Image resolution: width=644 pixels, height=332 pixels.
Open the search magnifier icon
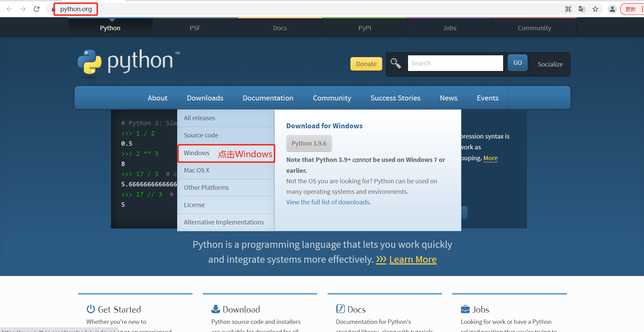pos(395,63)
